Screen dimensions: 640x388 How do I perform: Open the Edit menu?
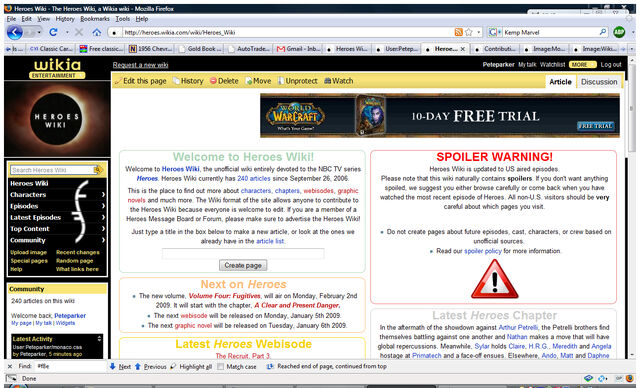click(27, 19)
